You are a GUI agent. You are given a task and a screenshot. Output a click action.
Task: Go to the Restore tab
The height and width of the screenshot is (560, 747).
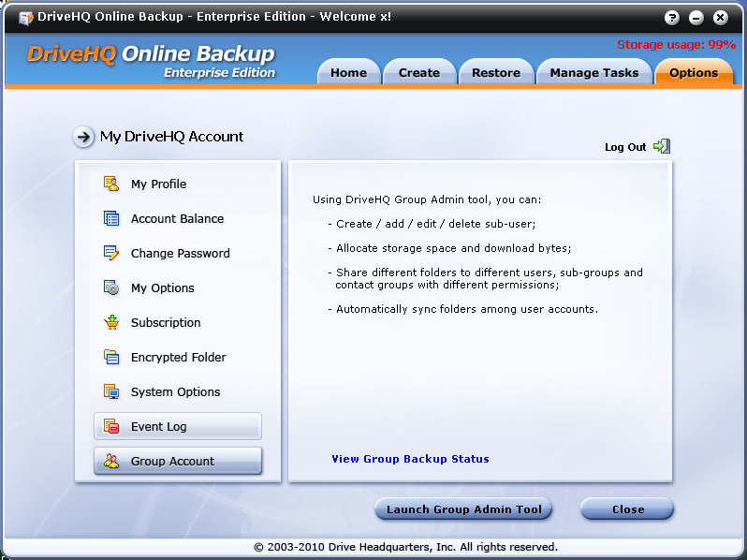(495, 73)
